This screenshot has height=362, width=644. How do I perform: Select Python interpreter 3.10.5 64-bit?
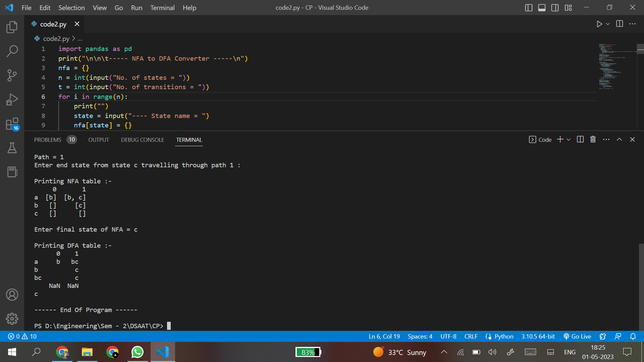(x=538, y=336)
